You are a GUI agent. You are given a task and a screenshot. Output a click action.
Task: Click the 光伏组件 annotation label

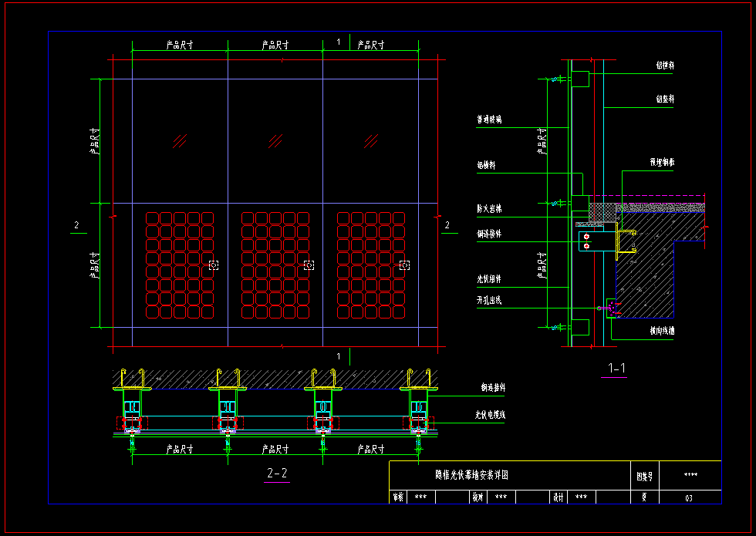pos(489,279)
